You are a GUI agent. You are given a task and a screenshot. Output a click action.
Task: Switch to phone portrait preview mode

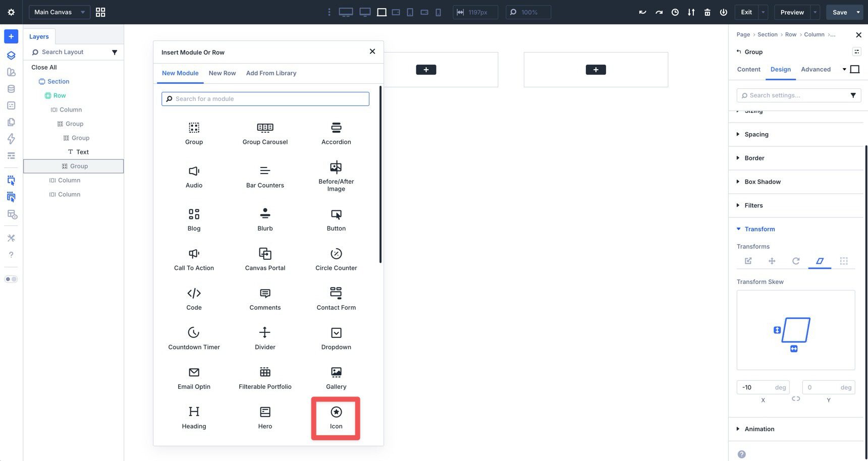click(438, 12)
